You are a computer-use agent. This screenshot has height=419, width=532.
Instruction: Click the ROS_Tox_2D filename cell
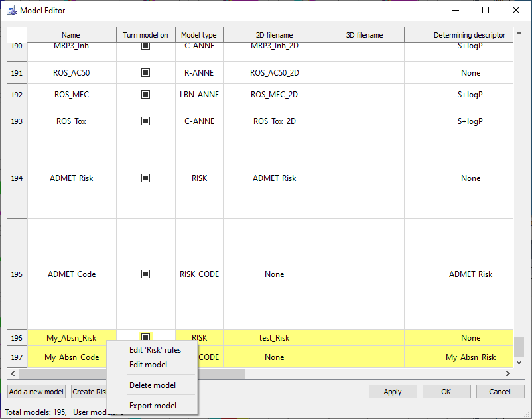[x=275, y=121]
